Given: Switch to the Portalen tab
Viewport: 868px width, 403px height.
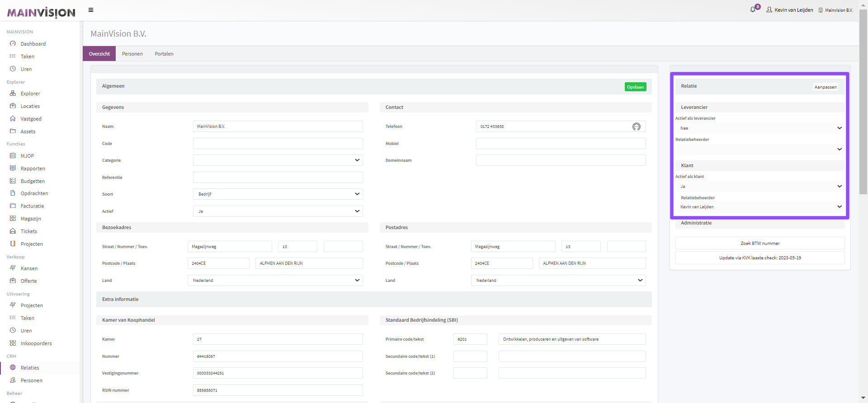Looking at the screenshot, I should (x=164, y=54).
